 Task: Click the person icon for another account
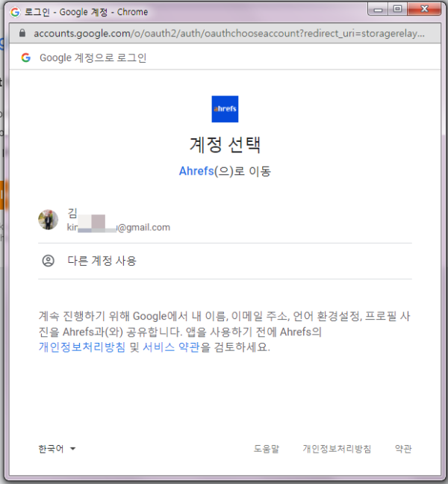point(48,261)
